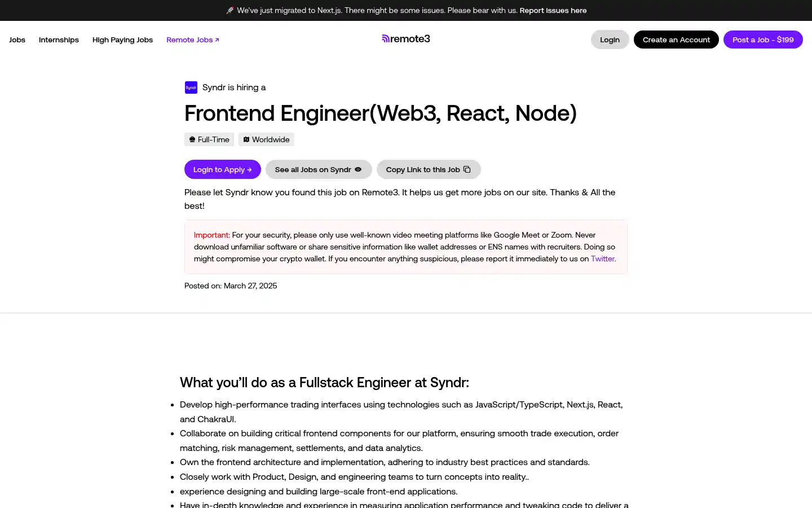Select Post a Job - $199

click(763, 40)
